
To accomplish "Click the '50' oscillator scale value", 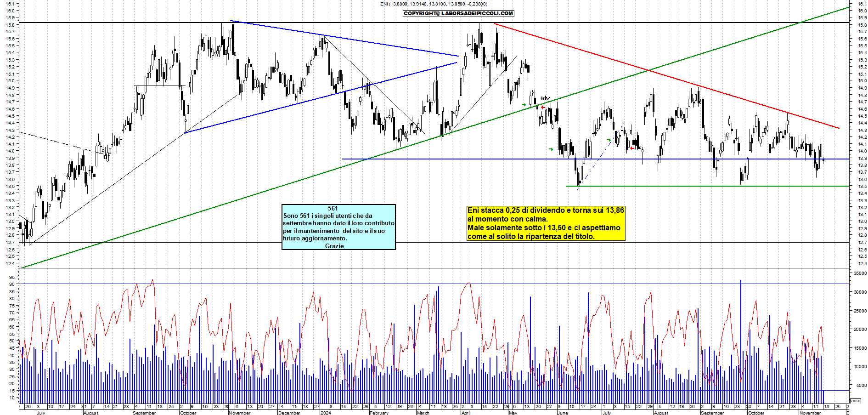I will click(11, 341).
